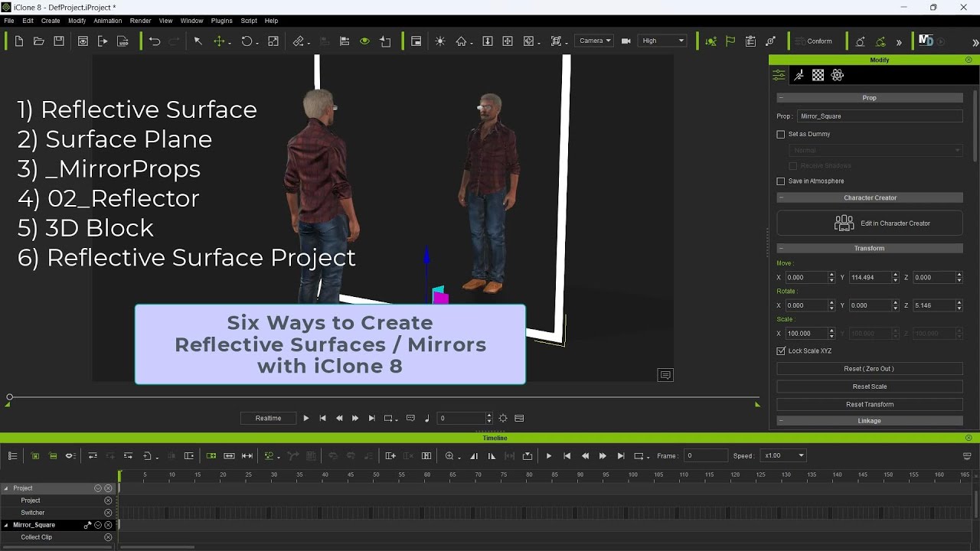Open the High quality dropdown
Viewport: 980px width, 551px height.
[662, 41]
